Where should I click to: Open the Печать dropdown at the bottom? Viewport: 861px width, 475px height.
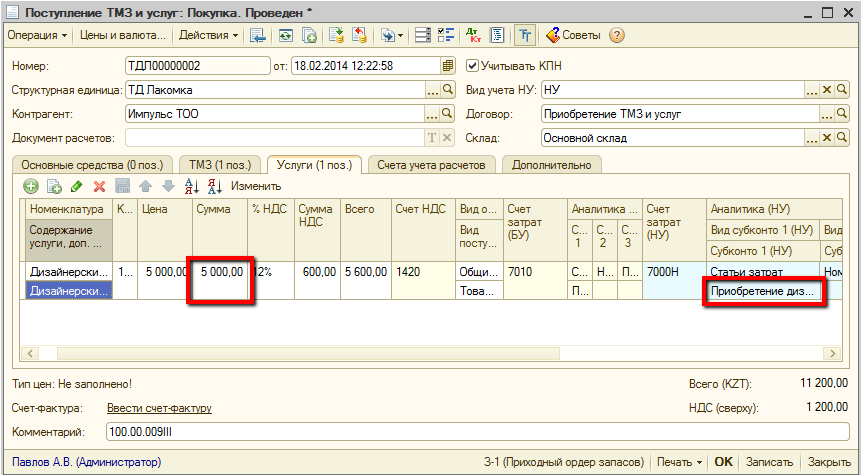pos(680,462)
